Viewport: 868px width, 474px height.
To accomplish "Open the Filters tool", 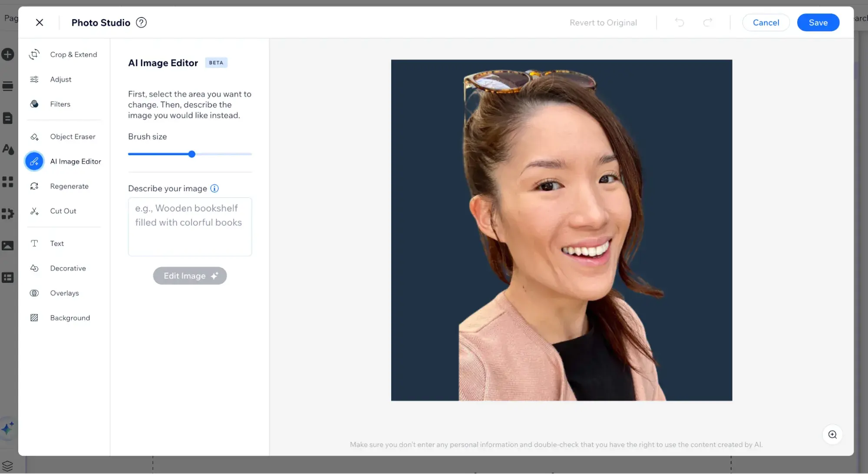I will pyautogui.click(x=60, y=104).
